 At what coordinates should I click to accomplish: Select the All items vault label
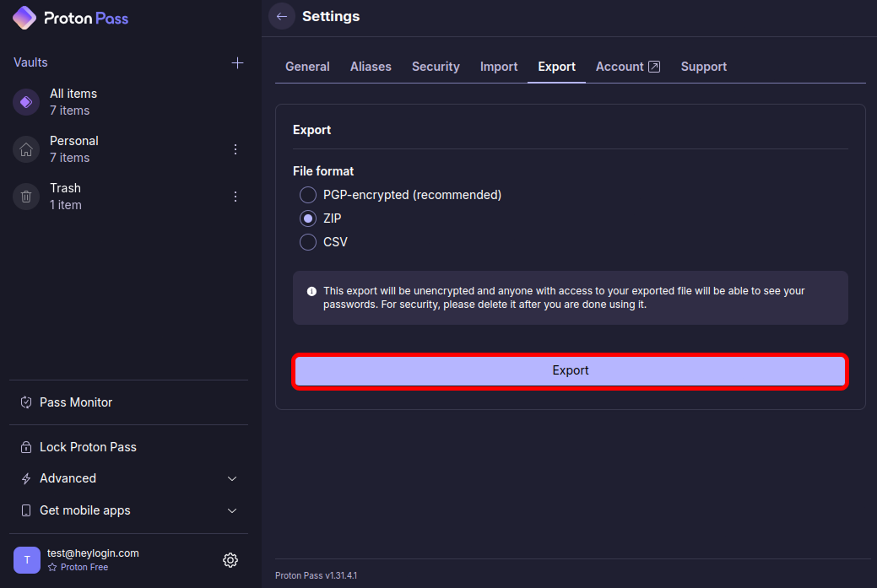click(73, 94)
